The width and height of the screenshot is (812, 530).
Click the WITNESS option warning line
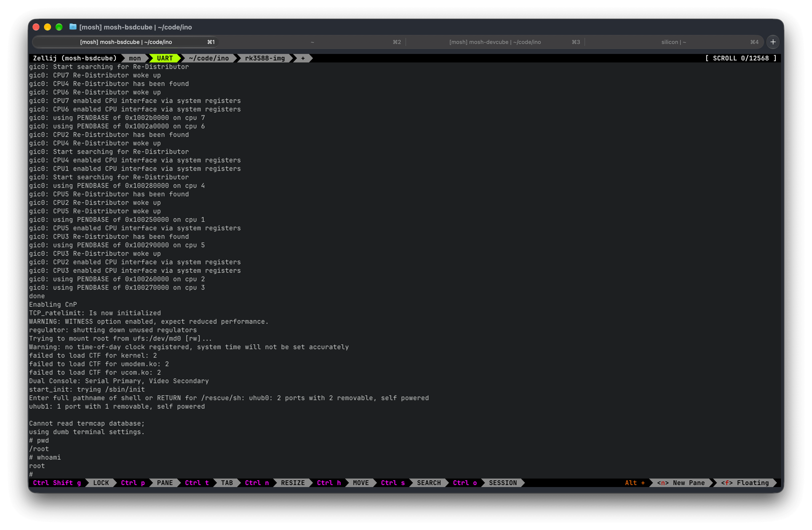pyautogui.click(x=149, y=321)
